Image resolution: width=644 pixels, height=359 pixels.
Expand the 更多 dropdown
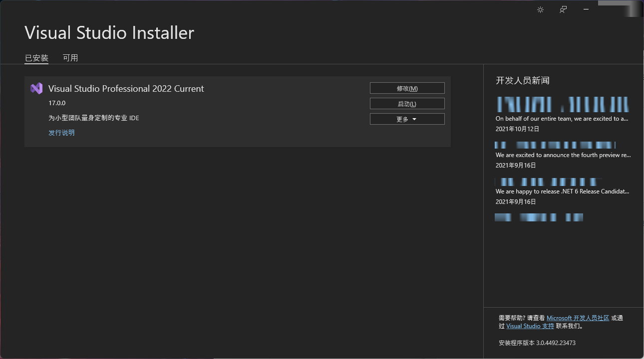pos(407,119)
